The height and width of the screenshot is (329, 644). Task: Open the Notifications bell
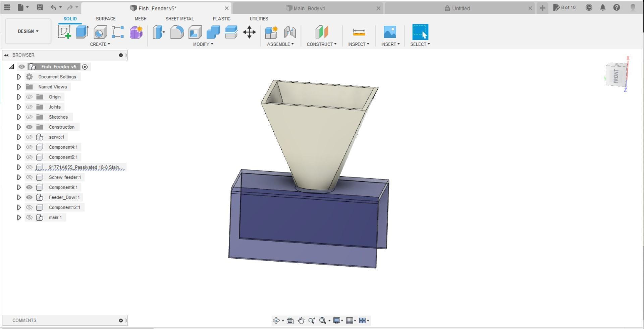click(x=603, y=7)
